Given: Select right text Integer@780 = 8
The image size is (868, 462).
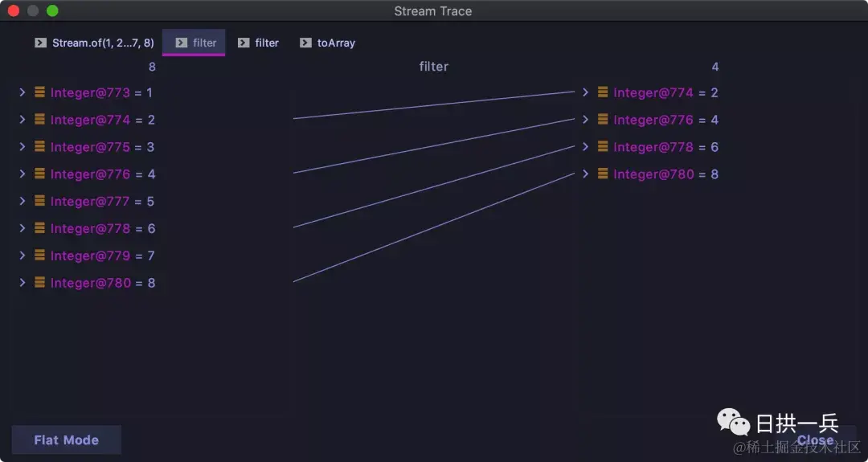Looking at the screenshot, I should 666,174.
